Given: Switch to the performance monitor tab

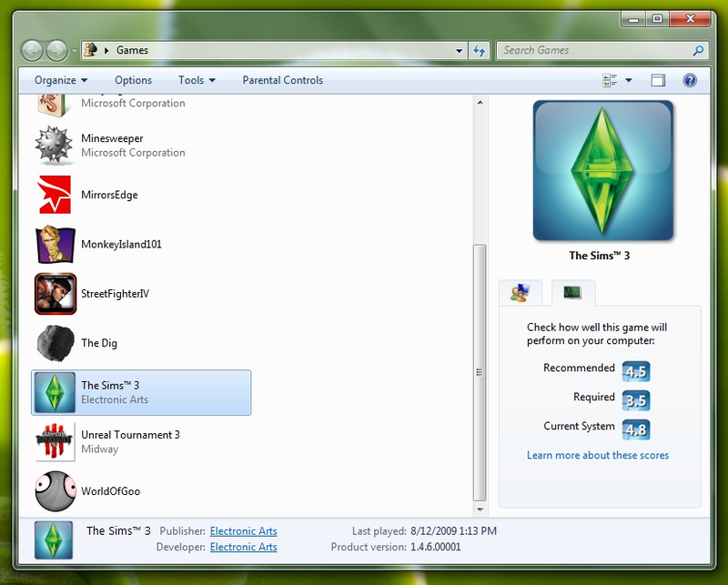Looking at the screenshot, I should (573, 293).
